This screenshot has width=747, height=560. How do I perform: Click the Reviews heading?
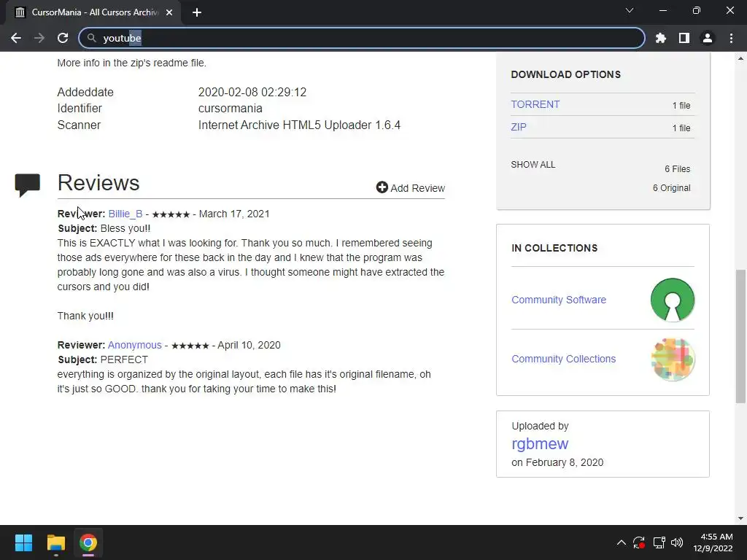(x=98, y=183)
